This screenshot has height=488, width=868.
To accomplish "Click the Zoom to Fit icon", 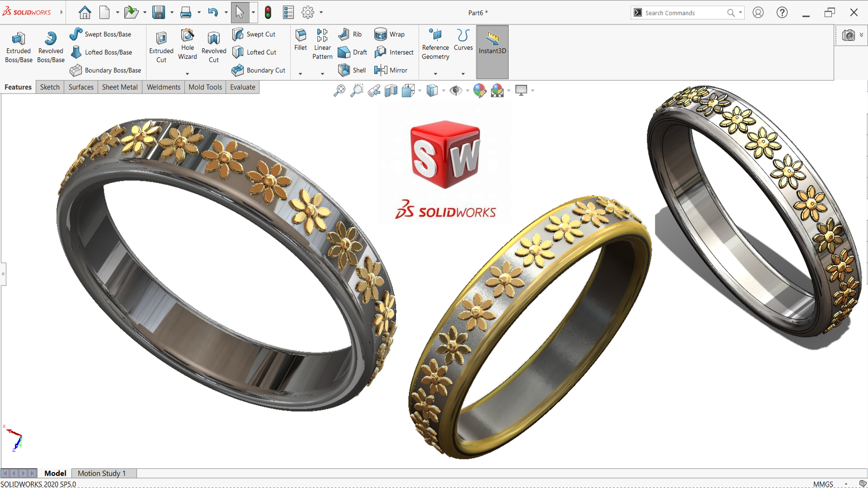I will point(339,90).
